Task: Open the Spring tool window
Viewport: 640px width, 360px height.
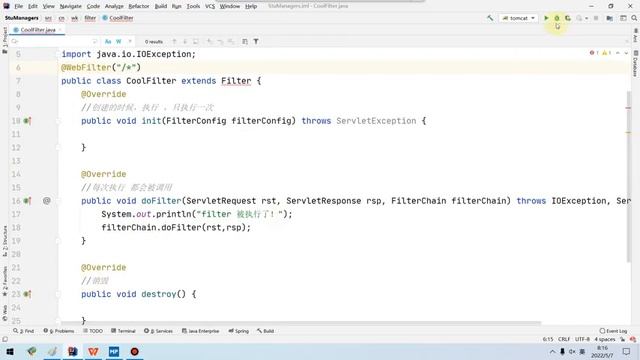Action: coord(239,331)
